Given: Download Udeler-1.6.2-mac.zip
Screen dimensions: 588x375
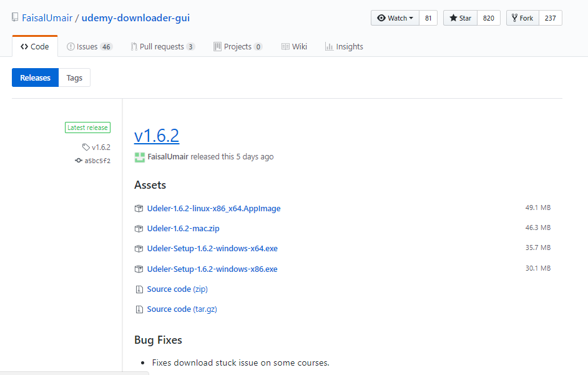Looking at the screenshot, I should pos(183,228).
